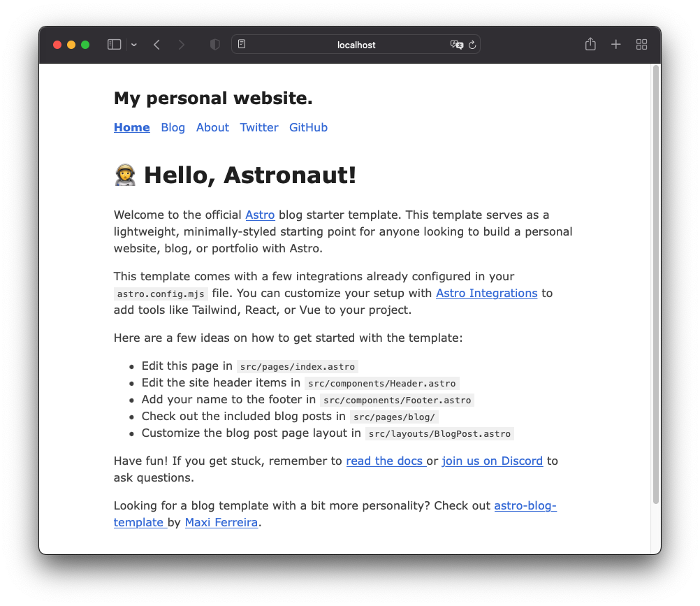Open the privacy report shield icon
The width and height of the screenshot is (700, 606).
[215, 45]
